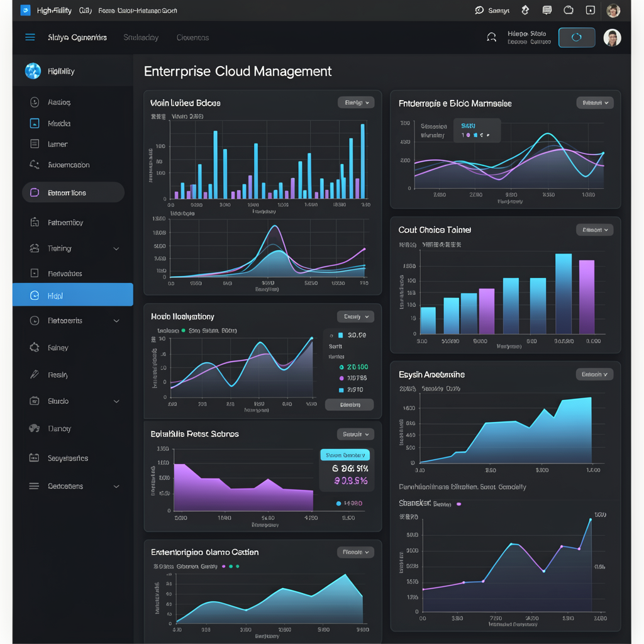Viewport: 644px width, 644px height.
Task: Open Fatnemtioy sidebar icon
Action: click(x=35, y=222)
